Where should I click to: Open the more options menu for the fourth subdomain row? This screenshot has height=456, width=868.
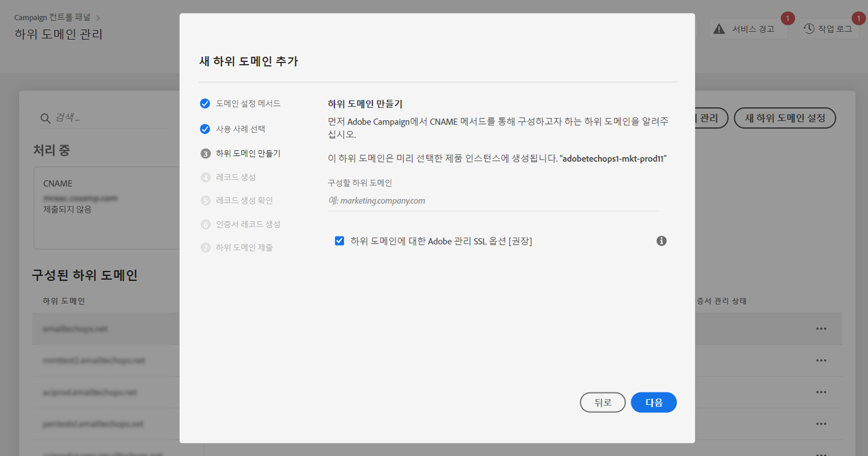821,424
